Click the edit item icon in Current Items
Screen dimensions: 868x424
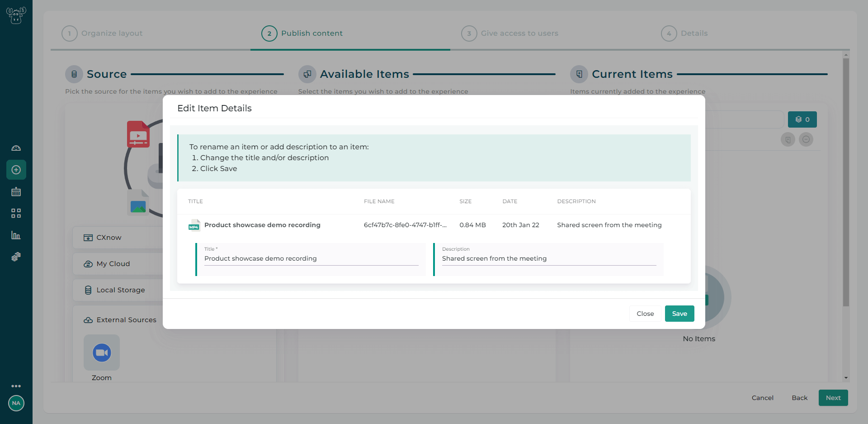coord(788,139)
